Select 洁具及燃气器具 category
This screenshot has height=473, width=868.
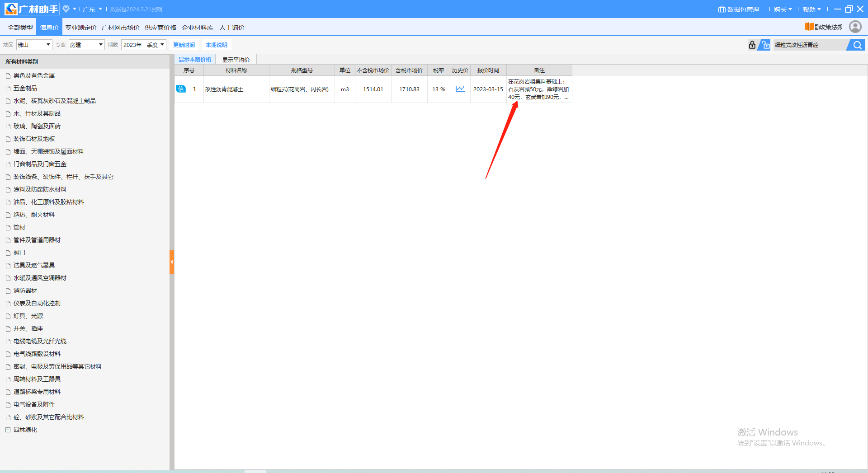tap(34, 265)
